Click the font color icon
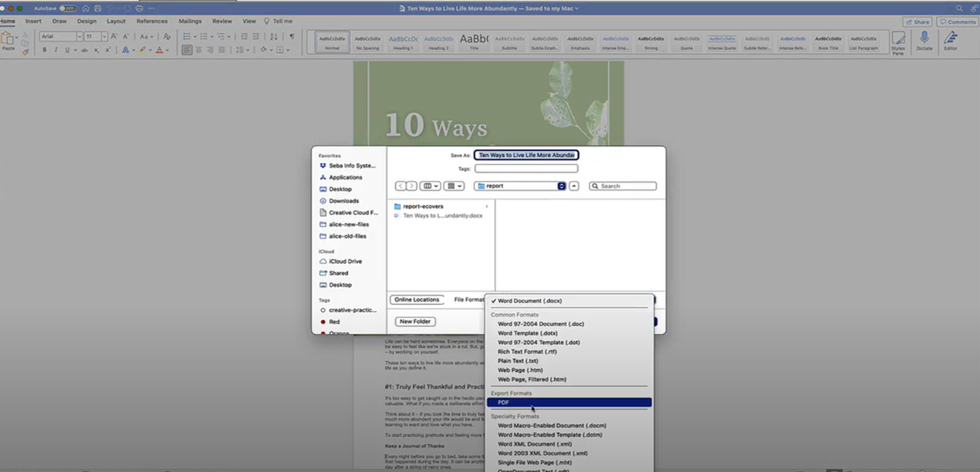Screen dimensions: 980x472 point(159,50)
